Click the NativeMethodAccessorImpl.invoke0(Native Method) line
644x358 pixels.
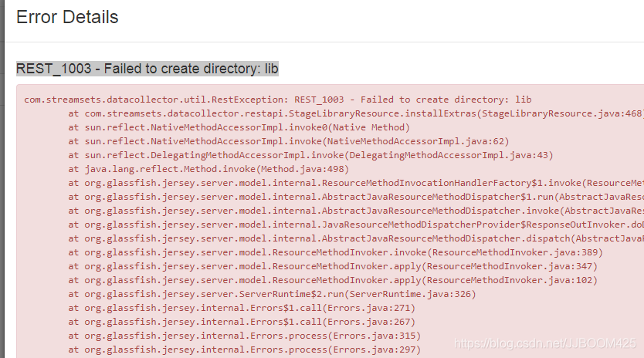click(x=239, y=127)
